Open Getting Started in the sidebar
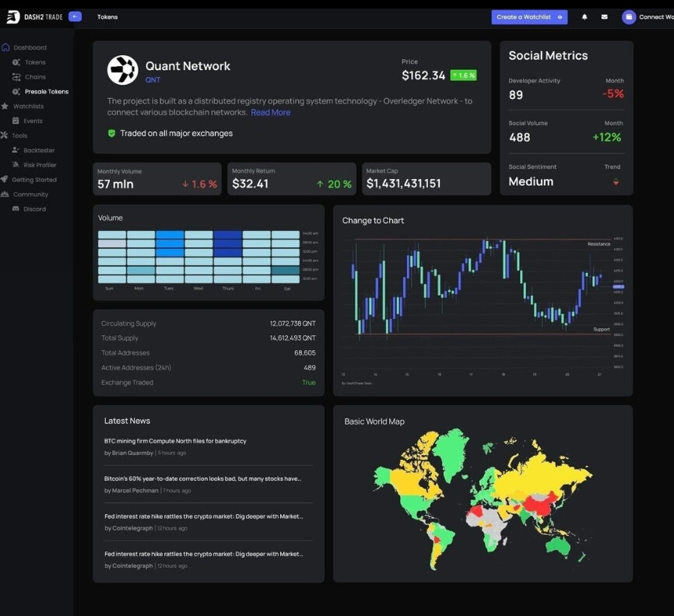 coord(34,180)
